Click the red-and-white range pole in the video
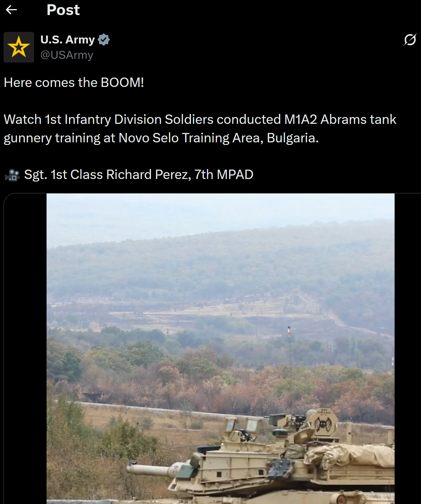421x504 pixels. 289,332
